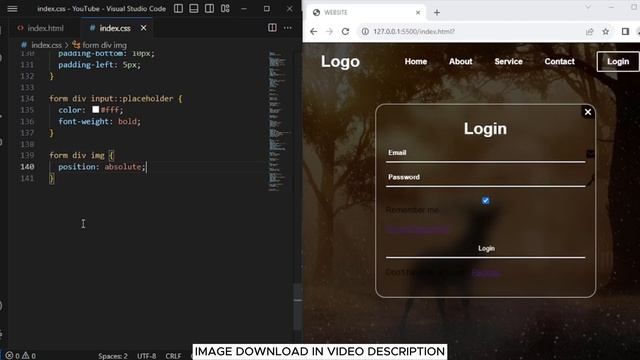
Task: Click the Login button in navbar
Action: (x=618, y=62)
